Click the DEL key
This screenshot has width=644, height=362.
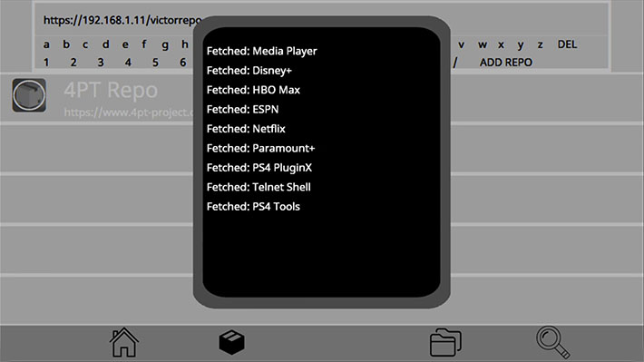pyautogui.click(x=567, y=44)
